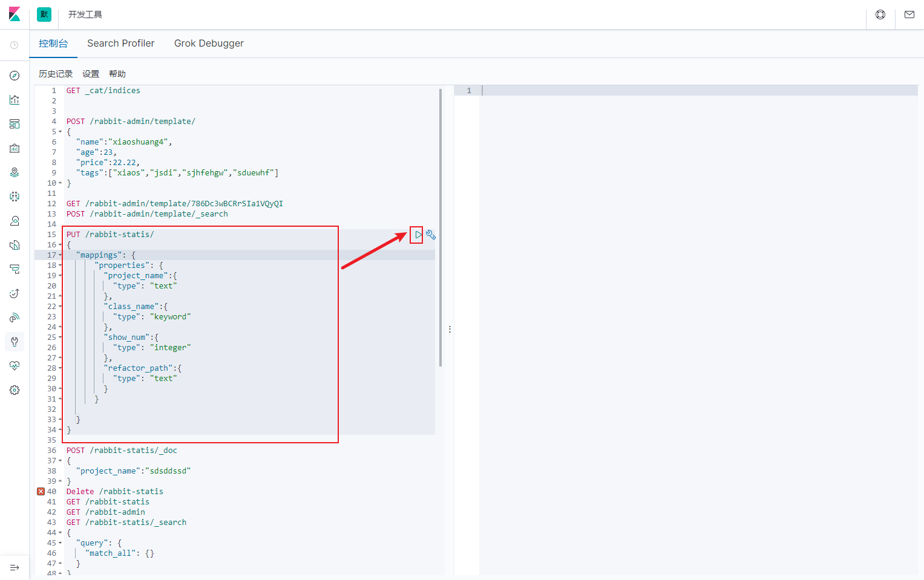Run the PUT /rabbit-statis request with play button
Image resolution: width=924 pixels, height=580 pixels.
click(x=417, y=235)
